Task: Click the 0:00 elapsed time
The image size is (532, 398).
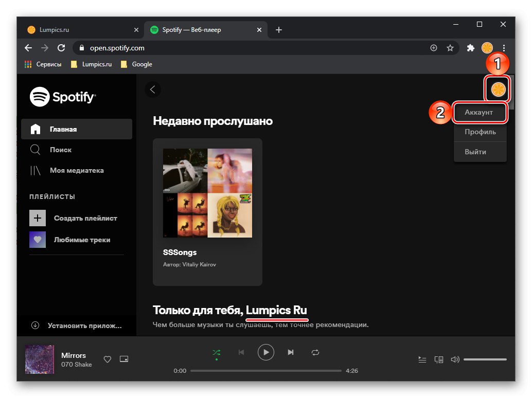Action: tap(180, 371)
